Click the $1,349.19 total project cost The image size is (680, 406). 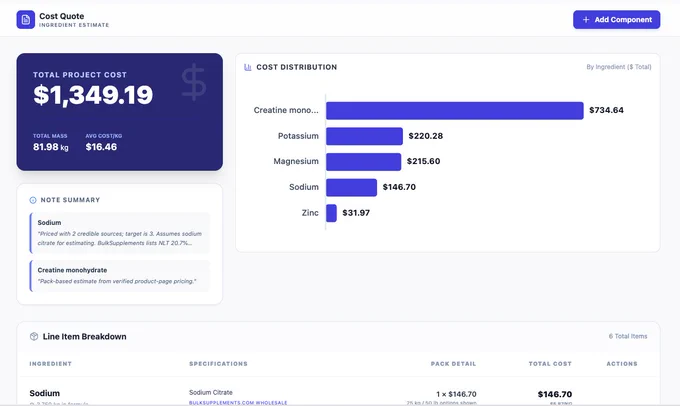click(93, 95)
